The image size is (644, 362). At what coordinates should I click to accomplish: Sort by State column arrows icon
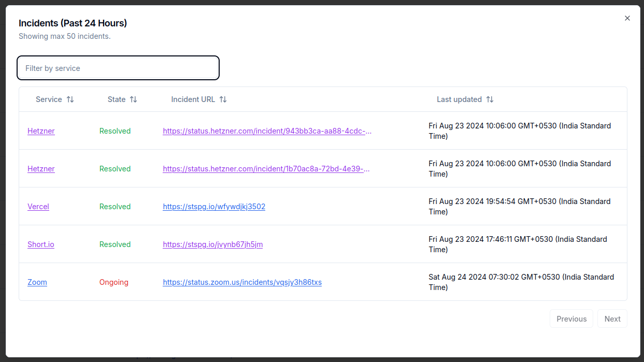tap(133, 99)
